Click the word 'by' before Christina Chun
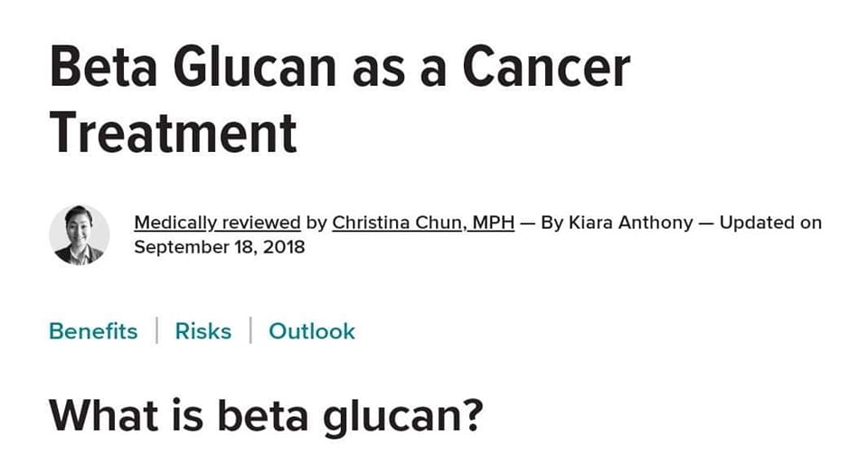The height and width of the screenshot is (467, 868). click(x=316, y=224)
